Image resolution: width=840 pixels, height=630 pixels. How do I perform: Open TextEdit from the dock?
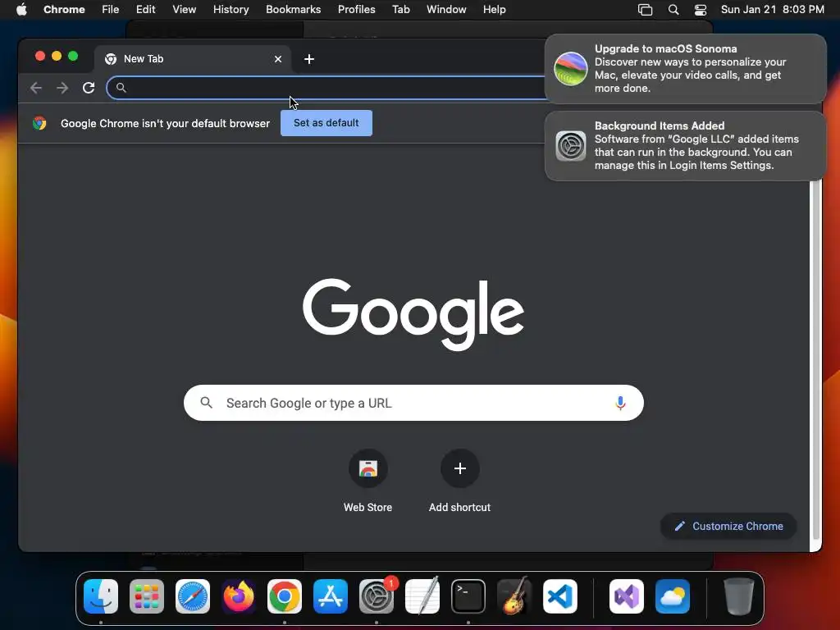[x=422, y=596]
